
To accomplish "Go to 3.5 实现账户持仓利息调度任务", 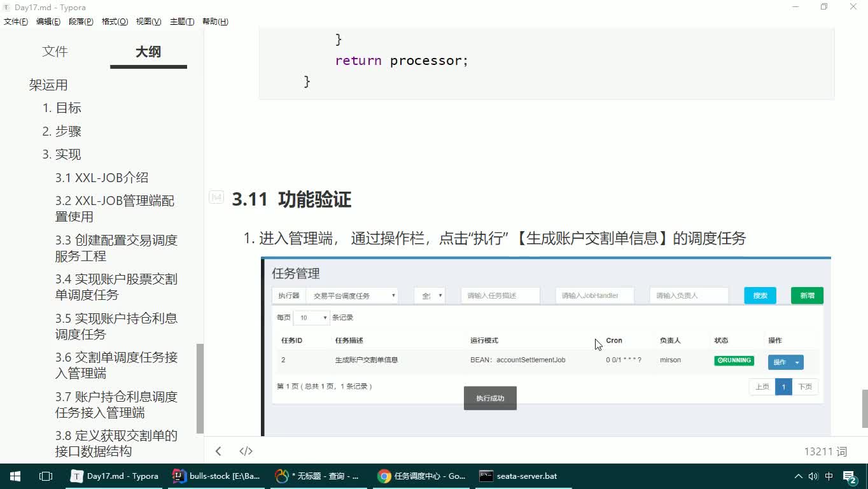I will click(116, 326).
